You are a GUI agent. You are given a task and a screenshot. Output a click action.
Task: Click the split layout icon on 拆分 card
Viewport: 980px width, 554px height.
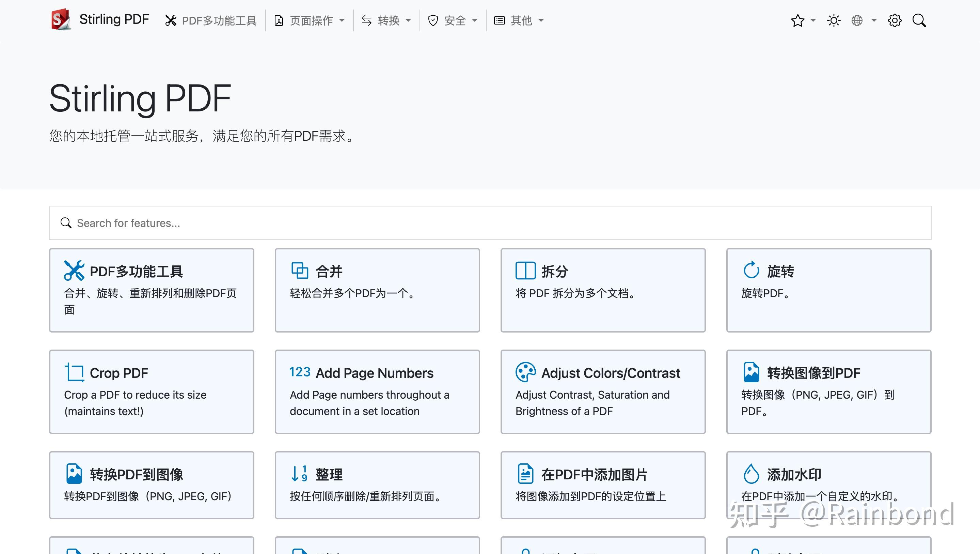tap(525, 271)
